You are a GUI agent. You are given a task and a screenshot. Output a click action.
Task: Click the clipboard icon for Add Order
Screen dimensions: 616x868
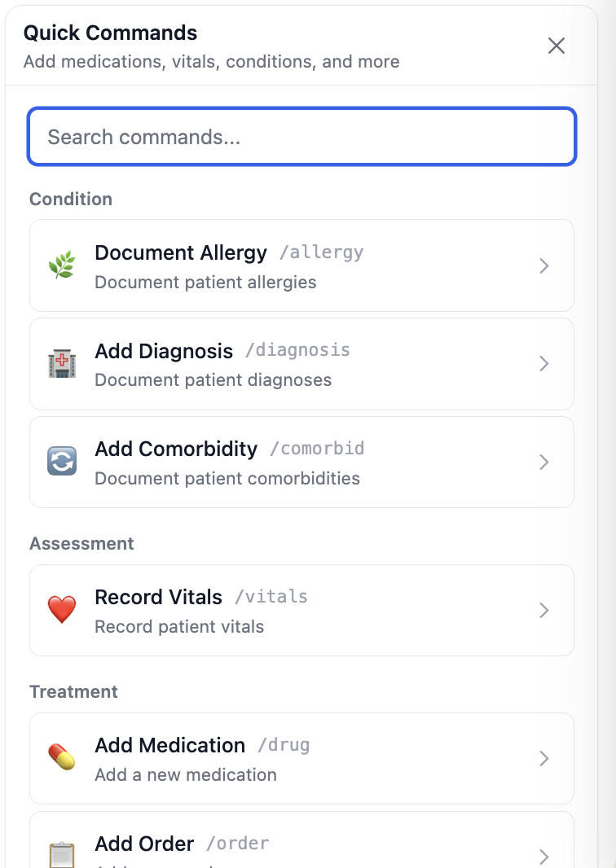point(62,855)
